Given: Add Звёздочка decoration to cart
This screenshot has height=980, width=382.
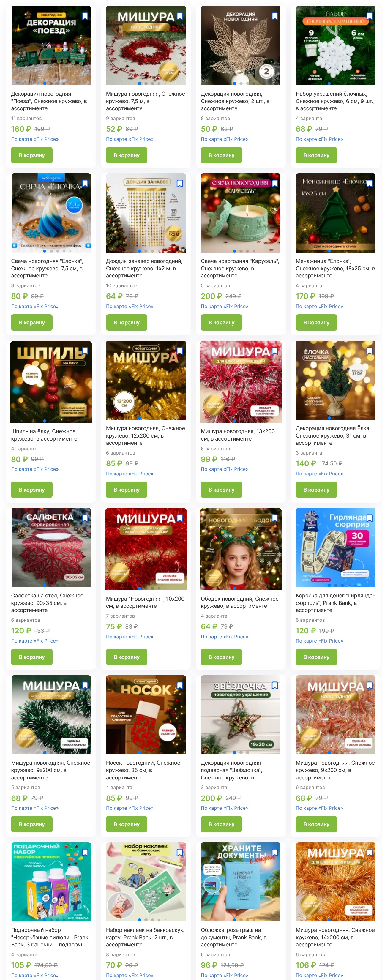Looking at the screenshot, I should [221, 824].
